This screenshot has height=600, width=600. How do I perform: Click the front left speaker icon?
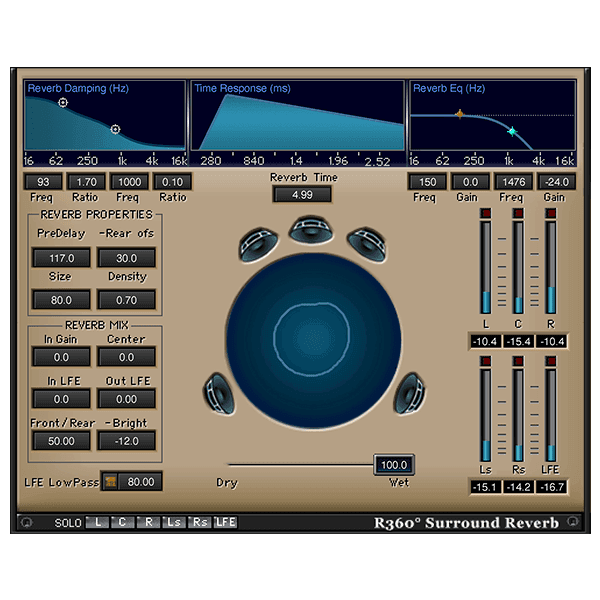click(258, 244)
